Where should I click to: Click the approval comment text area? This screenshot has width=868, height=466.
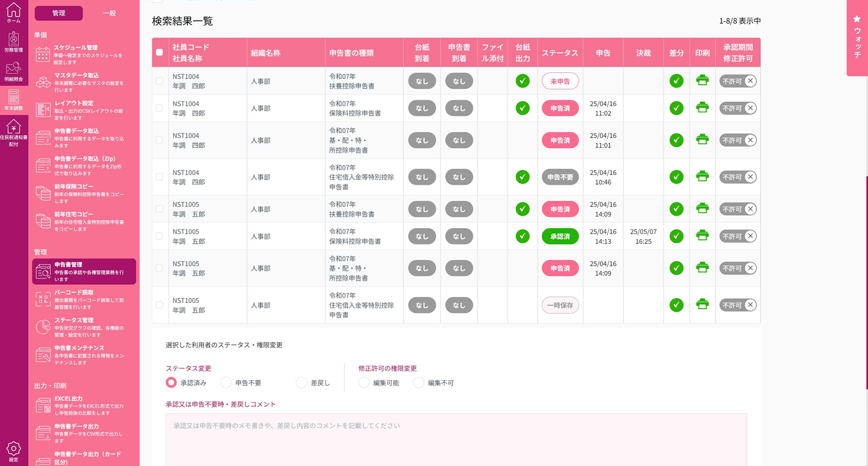click(x=455, y=437)
